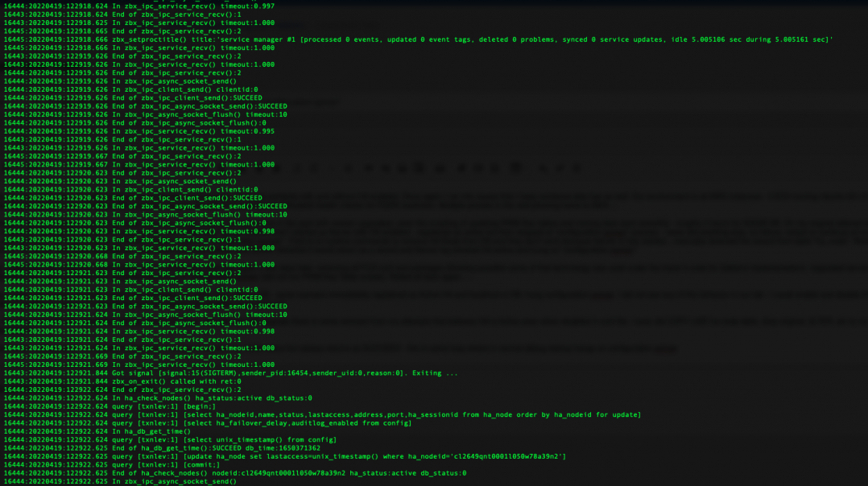Select the zbx_setproctitle() 'service manager #1' log line

point(418,39)
